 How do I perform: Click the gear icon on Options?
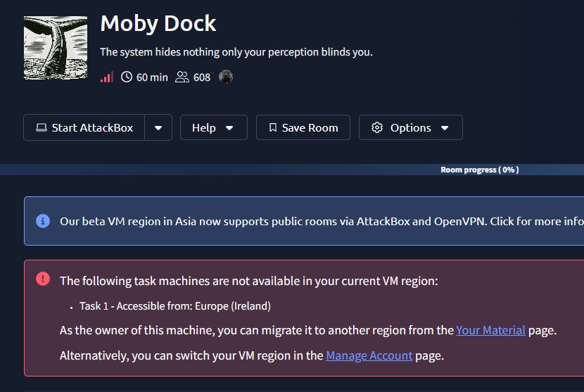coord(377,128)
